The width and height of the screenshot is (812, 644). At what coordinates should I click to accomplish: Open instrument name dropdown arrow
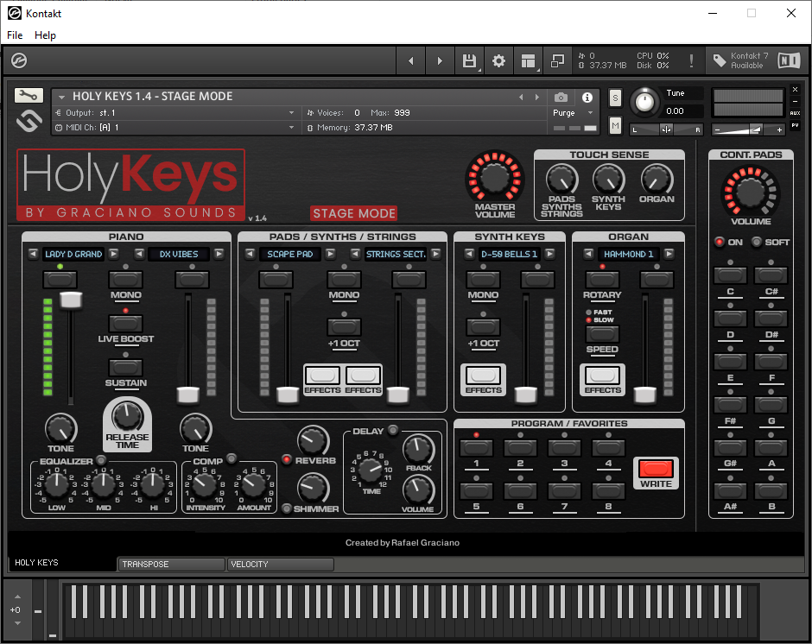[61, 97]
